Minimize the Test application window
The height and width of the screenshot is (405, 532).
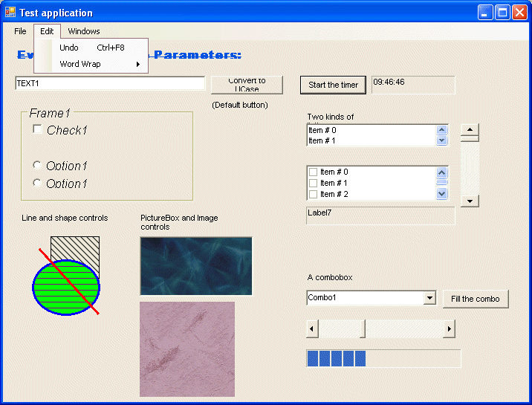pyautogui.click(x=485, y=13)
